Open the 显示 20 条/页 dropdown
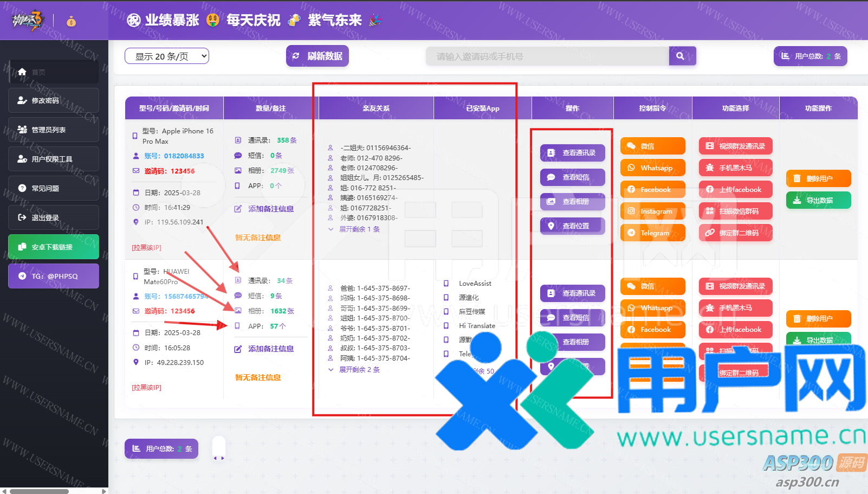Viewport: 868px width, 494px height. click(167, 56)
